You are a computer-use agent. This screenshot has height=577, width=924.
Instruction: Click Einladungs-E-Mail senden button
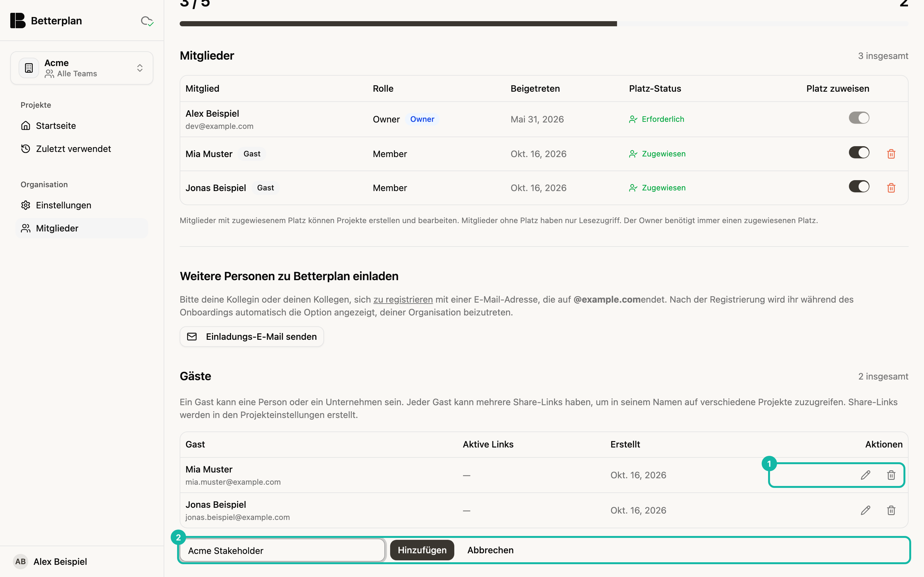(x=252, y=337)
